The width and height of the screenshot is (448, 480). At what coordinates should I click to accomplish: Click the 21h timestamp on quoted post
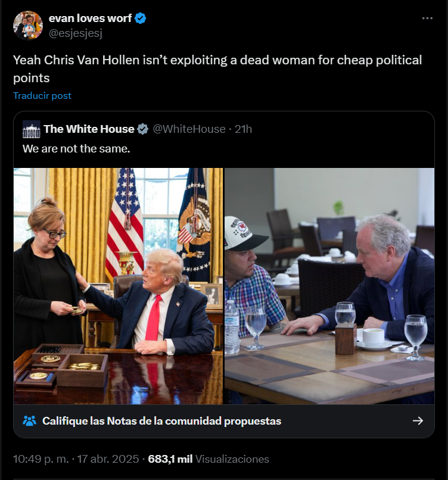(x=243, y=129)
